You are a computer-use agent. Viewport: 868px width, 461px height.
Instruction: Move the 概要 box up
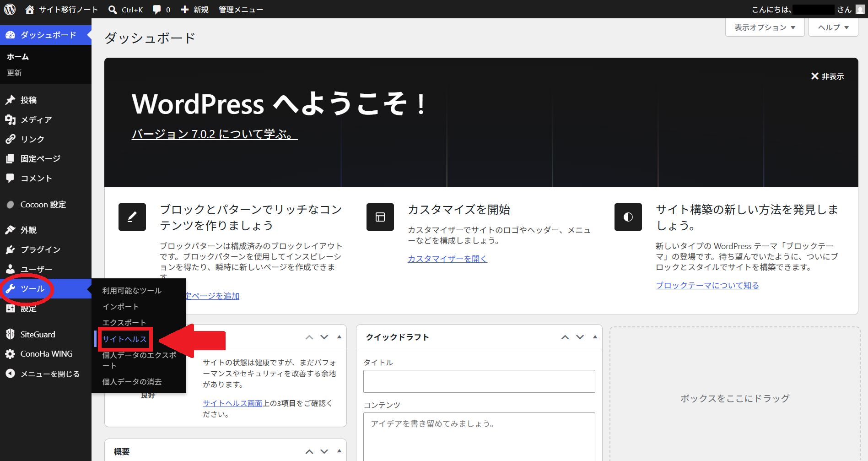point(309,451)
